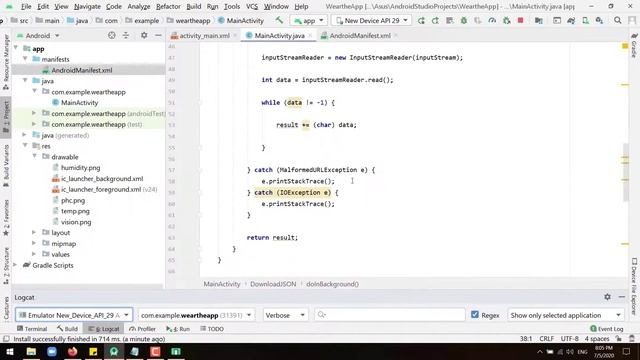This screenshot has width=640, height=360.
Task: Switch to the activity_main.xml tab
Action: (x=204, y=36)
